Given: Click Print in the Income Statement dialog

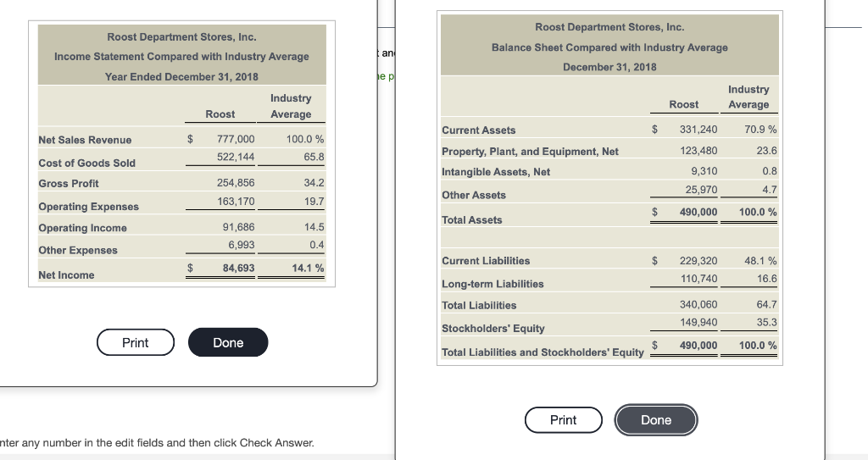Looking at the screenshot, I should click(x=136, y=342).
